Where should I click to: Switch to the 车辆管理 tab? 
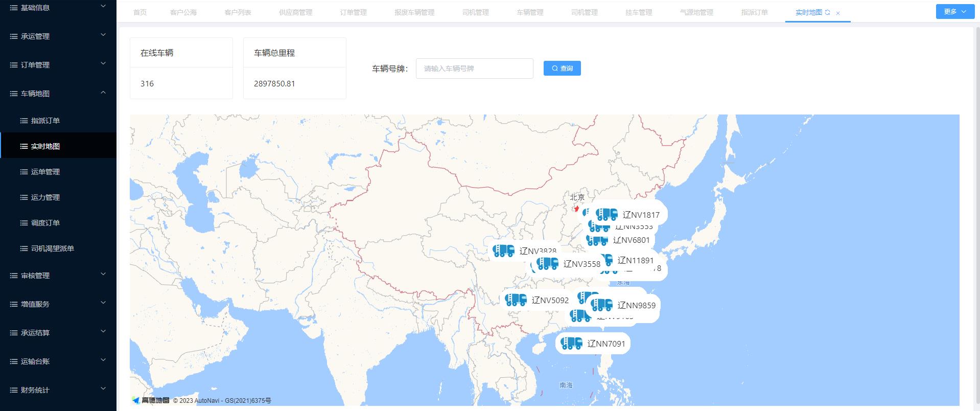[x=530, y=12]
